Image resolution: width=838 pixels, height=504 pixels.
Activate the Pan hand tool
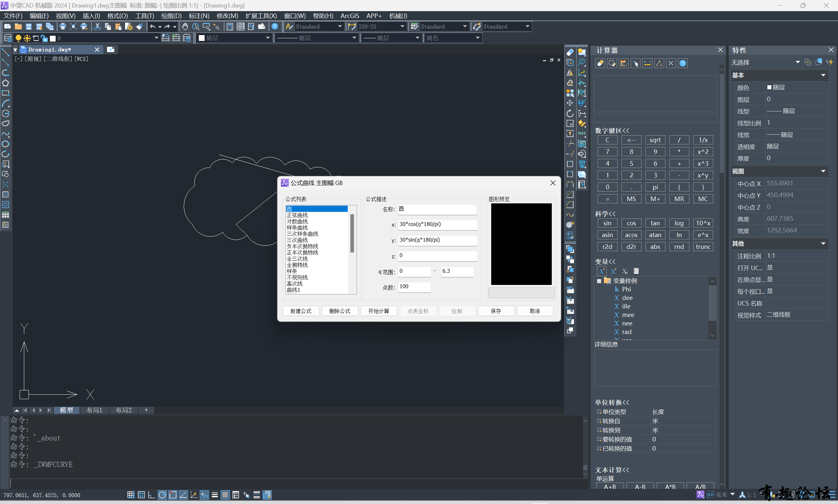tap(185, 27)
